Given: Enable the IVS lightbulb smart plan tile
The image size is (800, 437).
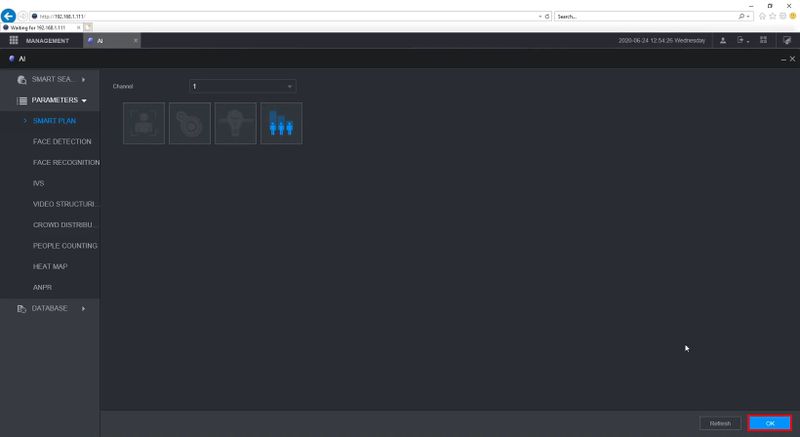Looking at the screenshot, I should (x=236, y=123).
